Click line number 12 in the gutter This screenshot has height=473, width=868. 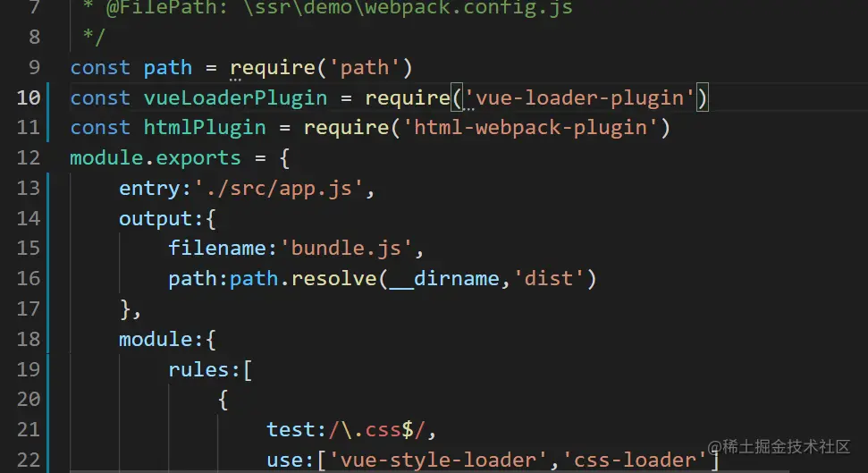point(29,158)
